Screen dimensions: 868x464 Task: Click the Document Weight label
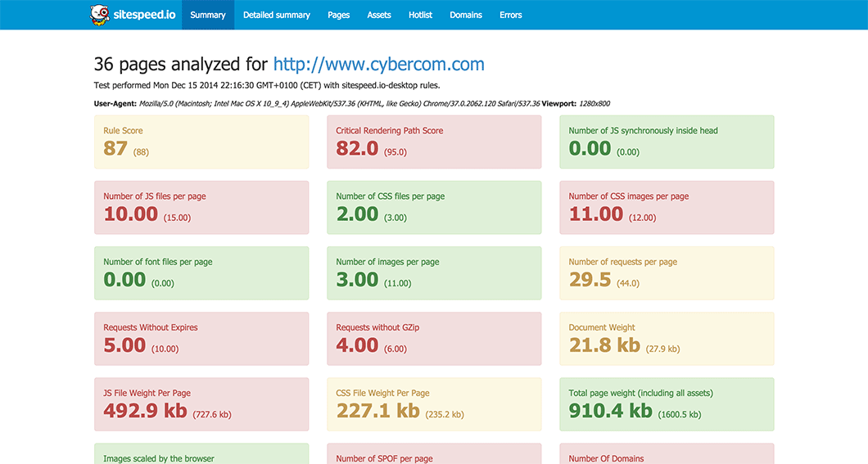pyautogui.click(x=602, y=327)
